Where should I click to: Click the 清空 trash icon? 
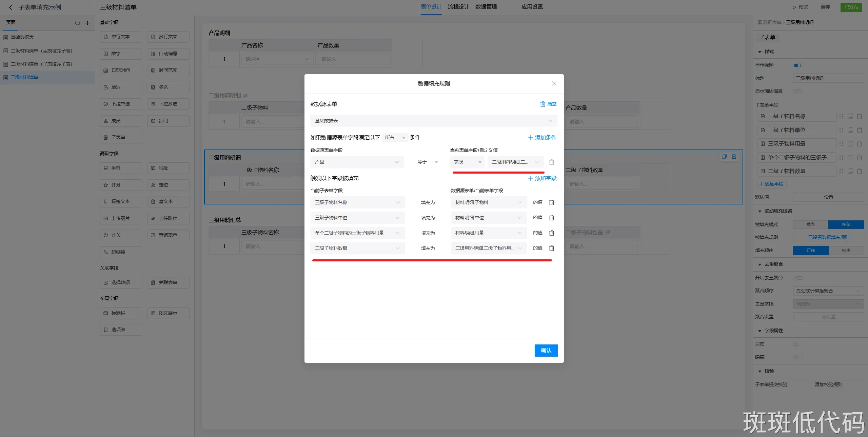point(543,104)
